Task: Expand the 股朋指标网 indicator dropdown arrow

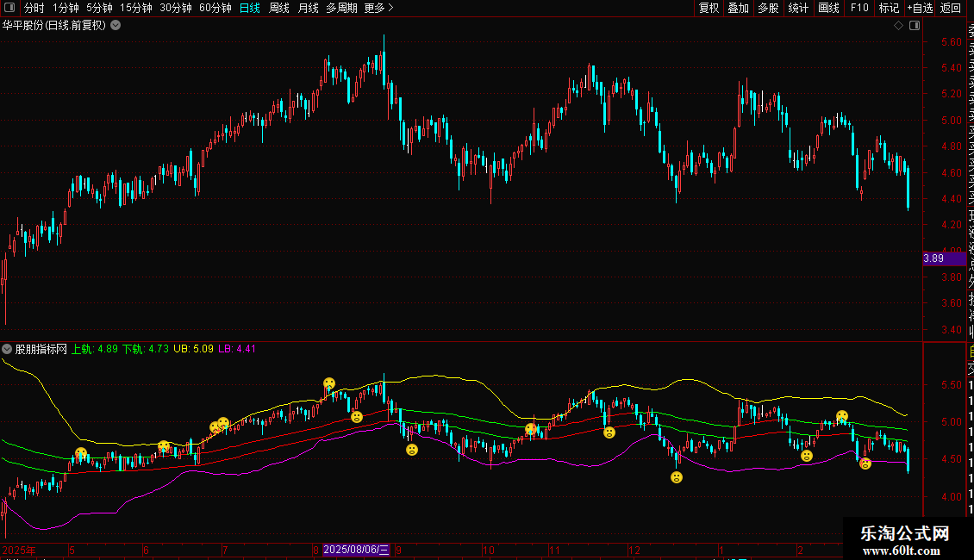Action: pyautogui.click(x=8, y=349)
